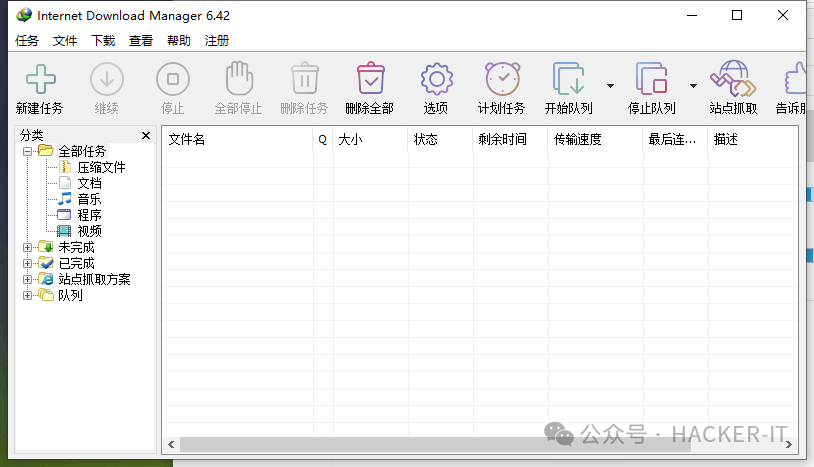Screen dimensions: 814x467
Task: Open 选项 gear settings icon
Action: click(x=437, y=79)
